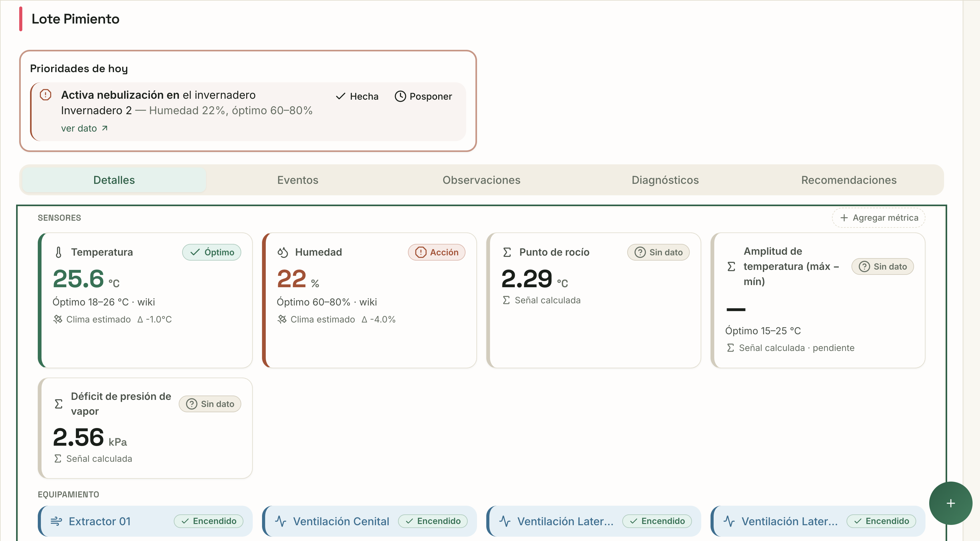Click sigma icon beside Señal calculada on Déficit card
Image resolution: width=980 pixels, height=541 pixels.
coord(58,459)
